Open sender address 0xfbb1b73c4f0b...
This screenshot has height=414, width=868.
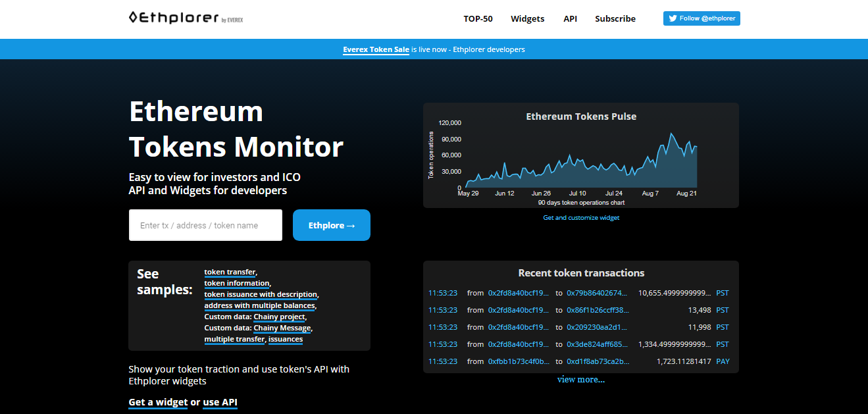pyautogui.click(x=519, y=361)
